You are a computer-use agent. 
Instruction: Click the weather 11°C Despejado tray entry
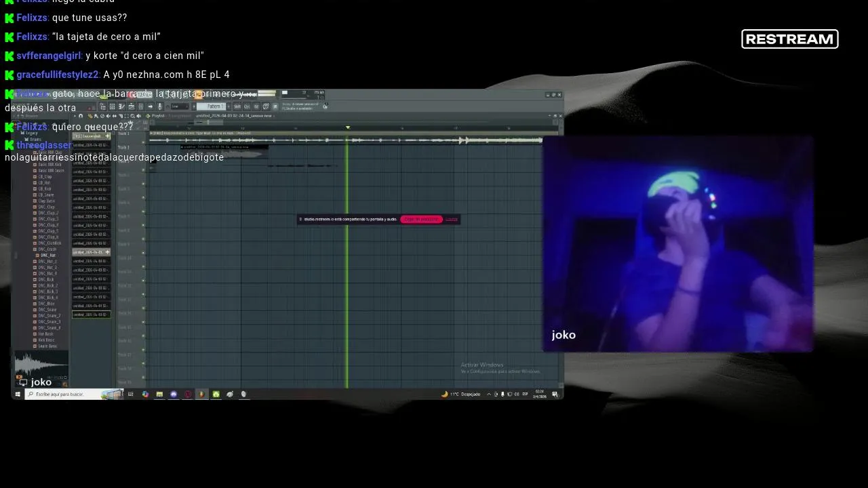coord(462,394)
